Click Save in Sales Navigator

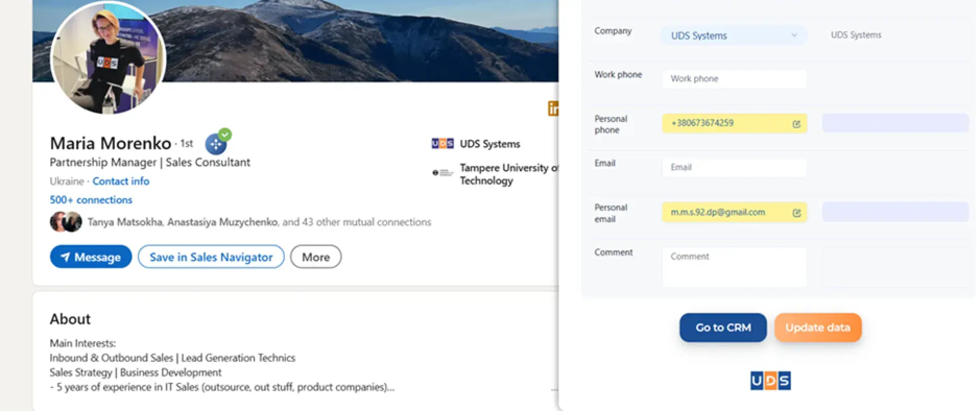(211, 257)
